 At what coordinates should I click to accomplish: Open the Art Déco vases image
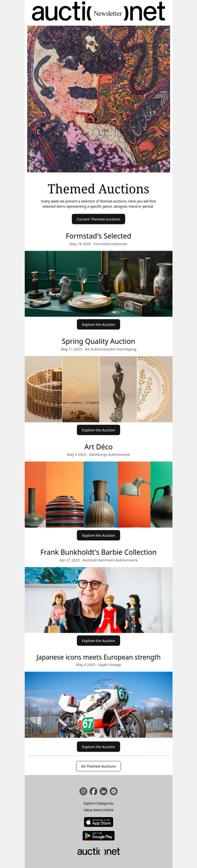point(98,494)
